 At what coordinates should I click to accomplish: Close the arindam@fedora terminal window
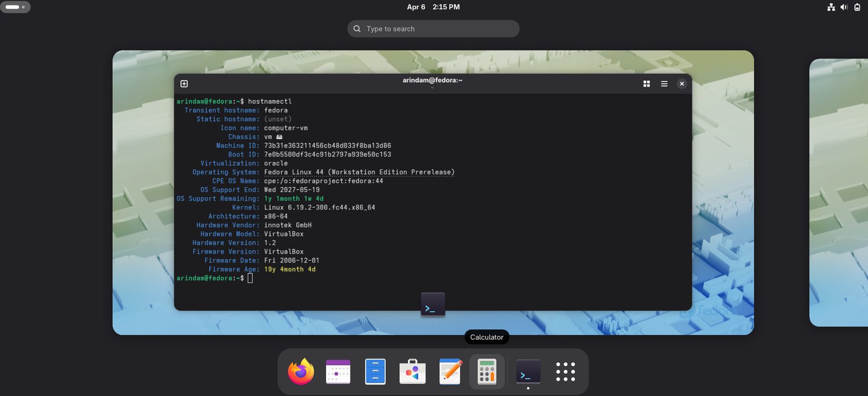tap(682, 84)
